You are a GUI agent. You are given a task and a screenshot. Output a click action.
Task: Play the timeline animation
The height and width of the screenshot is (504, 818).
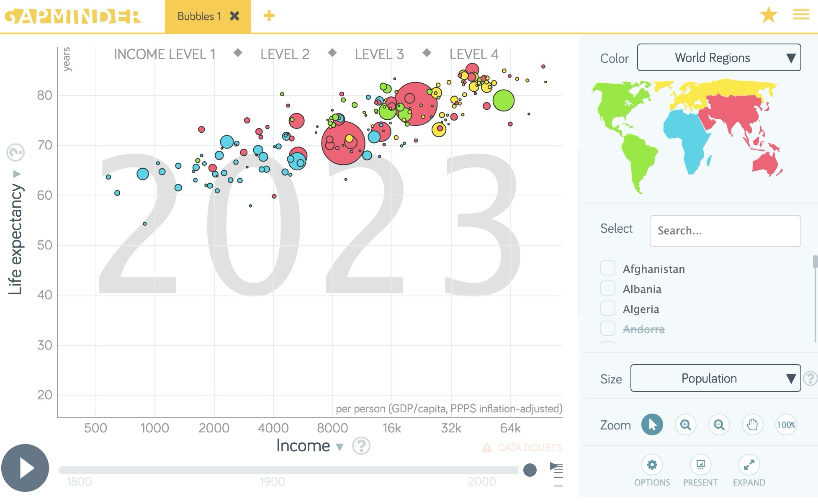[x=25, y=468]
